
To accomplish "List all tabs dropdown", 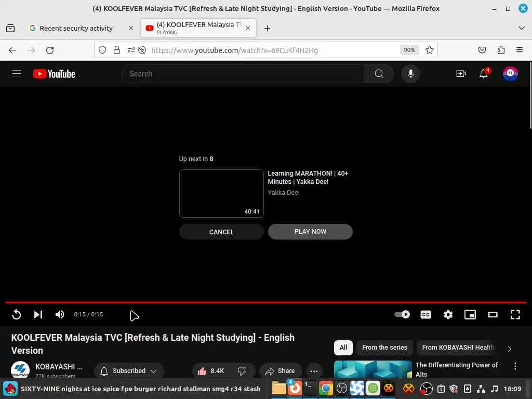I will click(x=522, y=28).
